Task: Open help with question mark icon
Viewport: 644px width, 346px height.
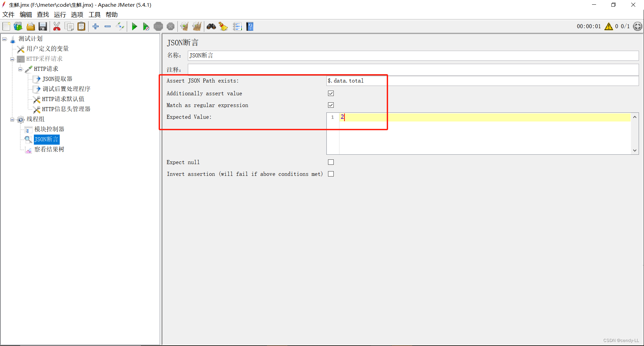Action: (x=250, y=27)
